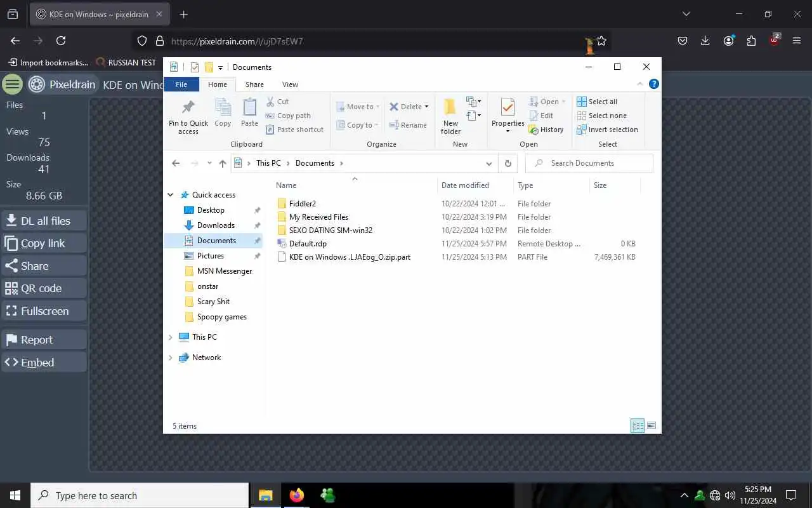812x508 pixels.
Task: Switch to large icons view layout
Action: 652,425
